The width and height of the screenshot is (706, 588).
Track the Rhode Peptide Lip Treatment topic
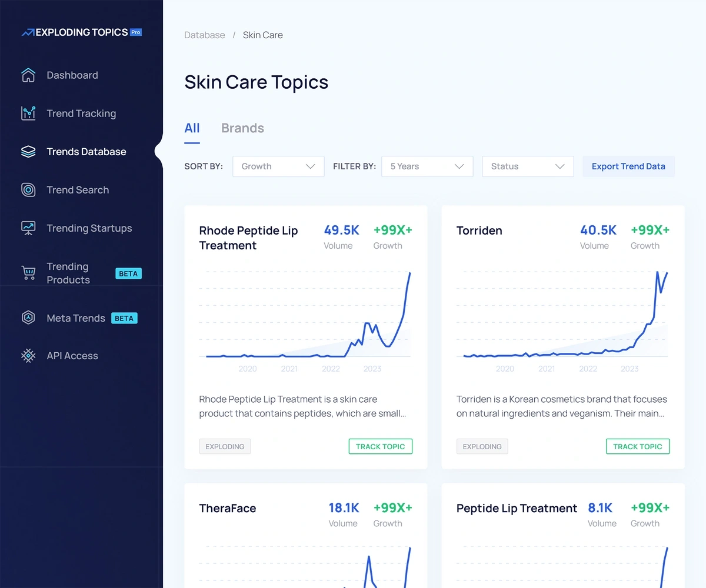click(x=381, y=446)
